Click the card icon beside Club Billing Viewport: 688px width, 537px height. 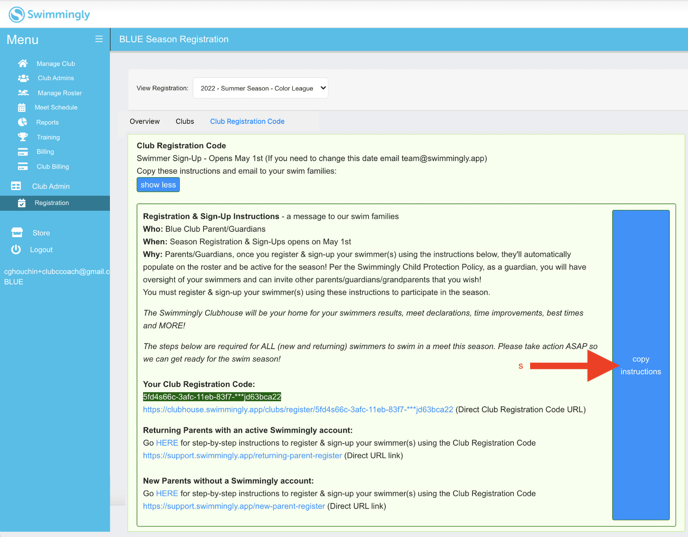click(23, 167)
